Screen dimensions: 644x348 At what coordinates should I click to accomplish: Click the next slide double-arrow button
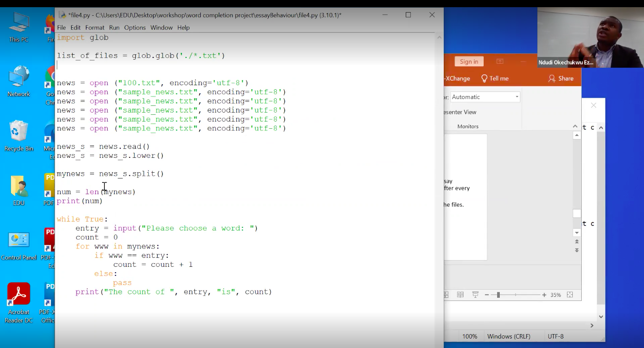pos(577,250)
